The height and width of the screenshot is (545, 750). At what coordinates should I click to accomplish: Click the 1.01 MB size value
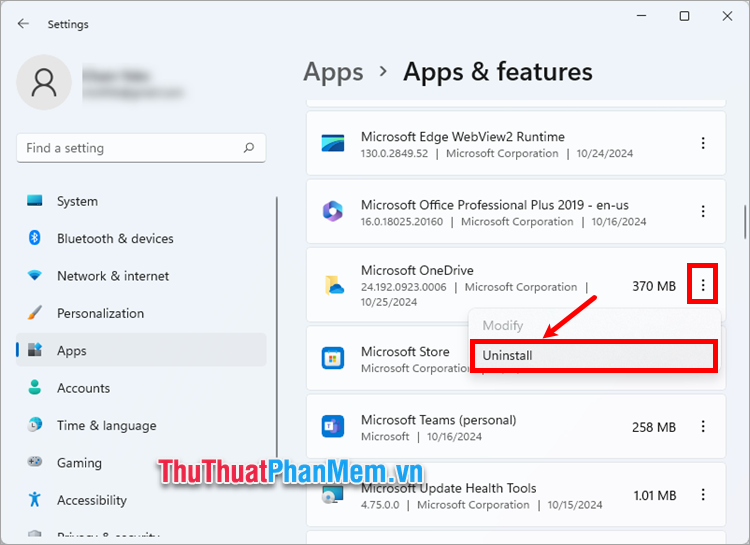(655, 495)
